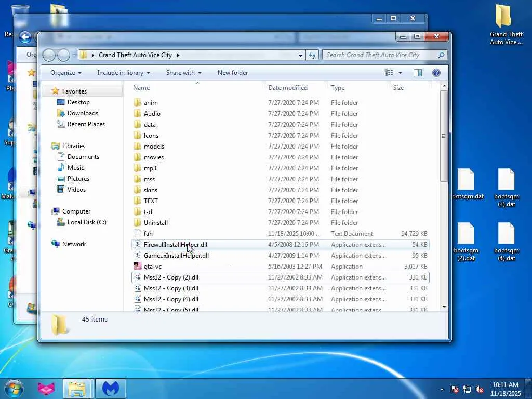Click the breadcrumb arrow before the folder name
This screenshot has width=532, height=399.
point(92,55)
